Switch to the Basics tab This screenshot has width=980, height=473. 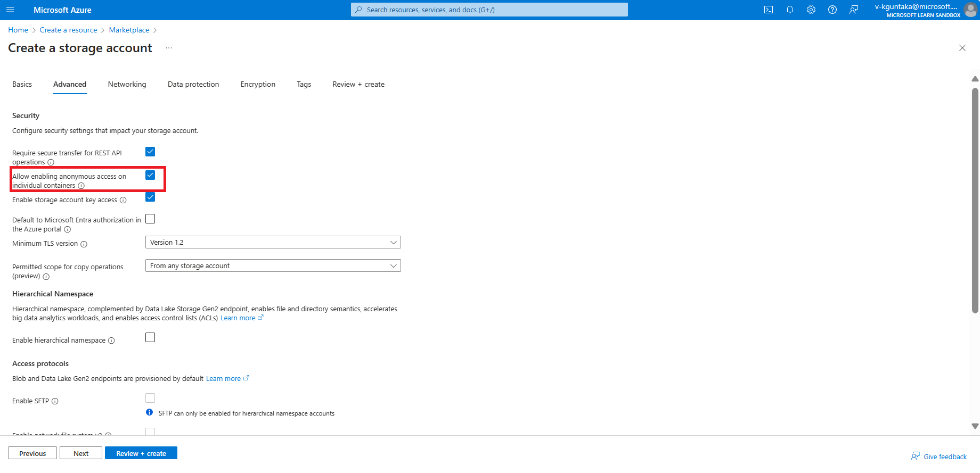22,84
